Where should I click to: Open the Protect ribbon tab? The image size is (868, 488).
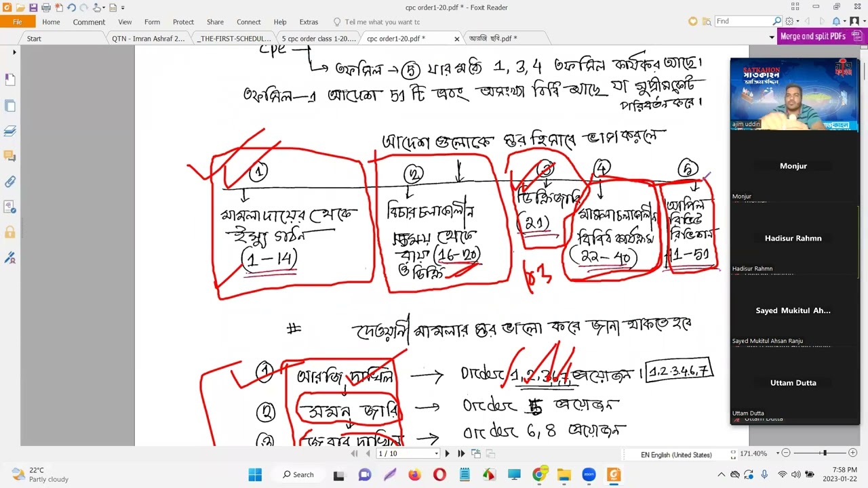tap(183, 22)
